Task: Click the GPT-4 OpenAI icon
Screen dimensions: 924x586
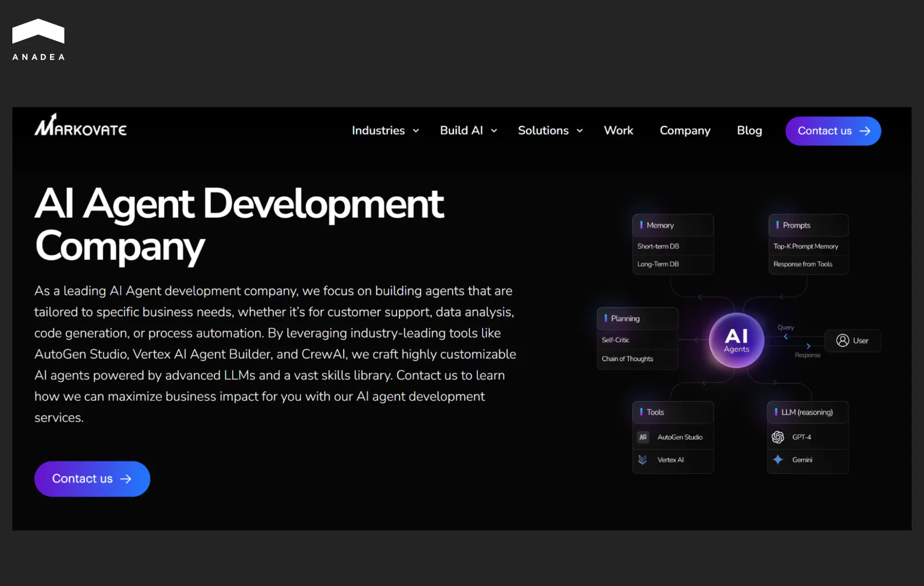Action: click(778, 437)
